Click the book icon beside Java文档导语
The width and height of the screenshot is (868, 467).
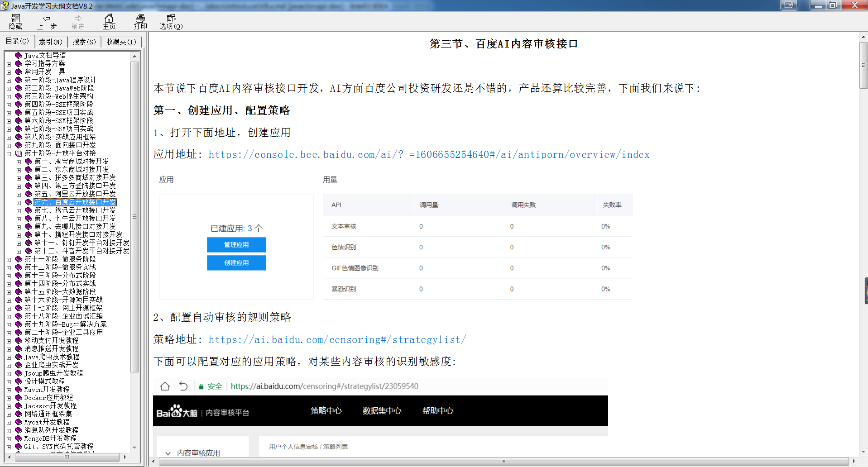point(19,55)
